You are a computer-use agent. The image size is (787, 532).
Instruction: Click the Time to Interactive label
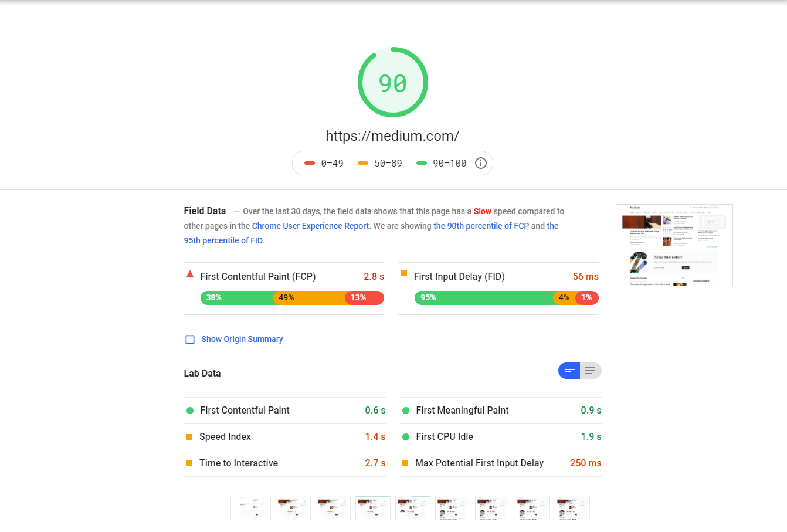tap(239, 463)
